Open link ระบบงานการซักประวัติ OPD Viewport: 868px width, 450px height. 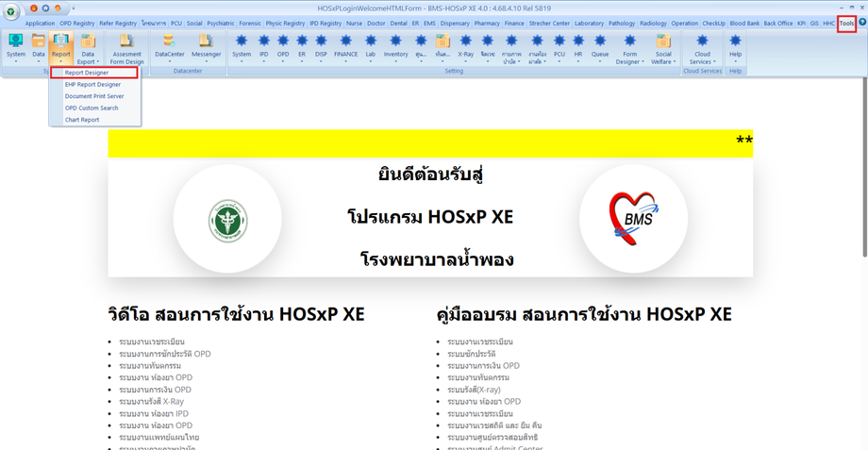tap(165, 354)
